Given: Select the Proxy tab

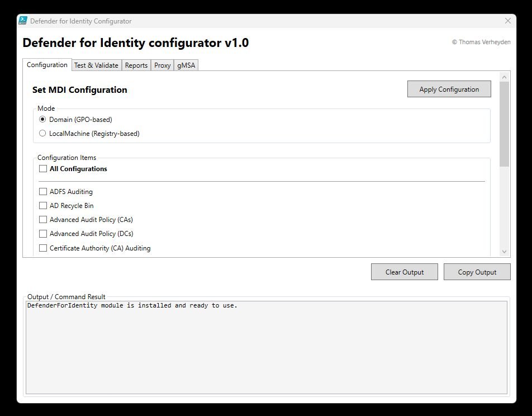Looking at the screenshot, I should pyautogui.click(x=162, y=65).
